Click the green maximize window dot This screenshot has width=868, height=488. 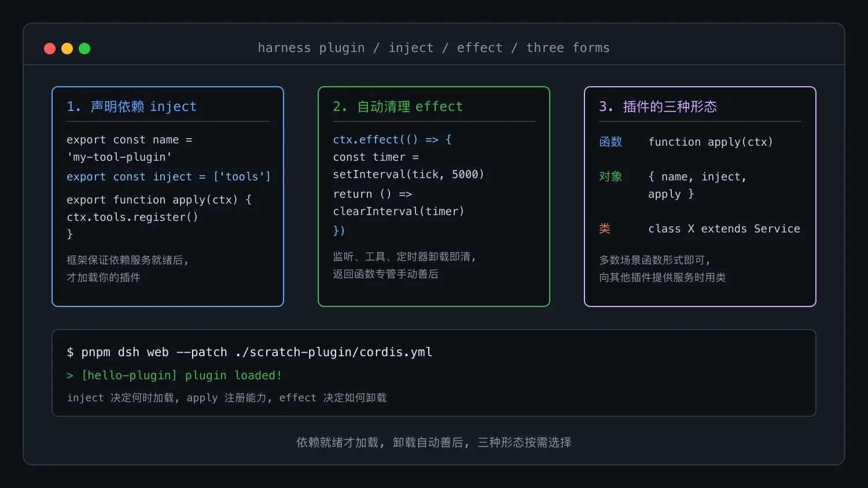(x=84, y=49)
